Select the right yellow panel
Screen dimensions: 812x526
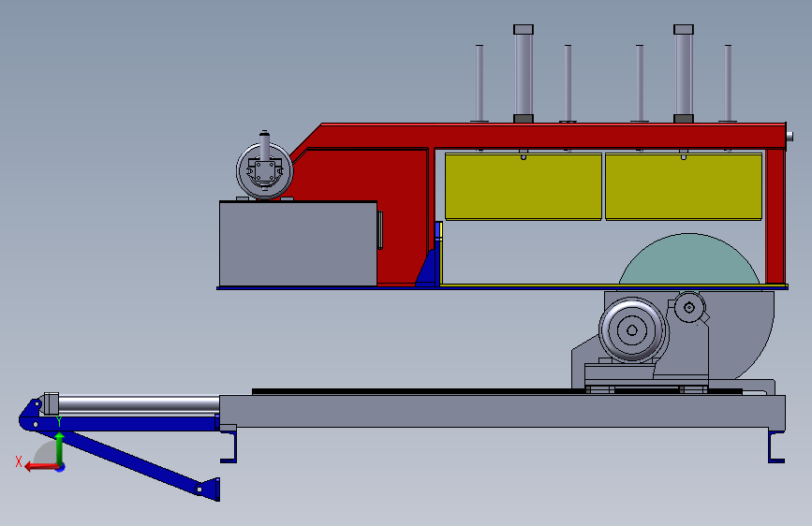684,186
